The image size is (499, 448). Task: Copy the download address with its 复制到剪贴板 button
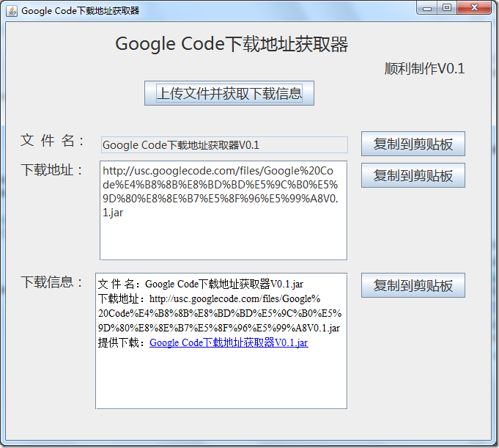pos(413,175)
